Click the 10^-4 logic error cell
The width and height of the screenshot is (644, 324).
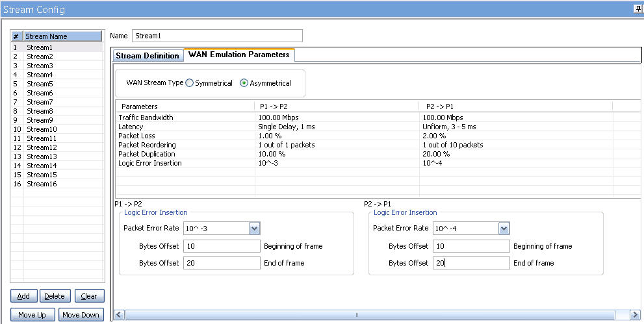516,163
